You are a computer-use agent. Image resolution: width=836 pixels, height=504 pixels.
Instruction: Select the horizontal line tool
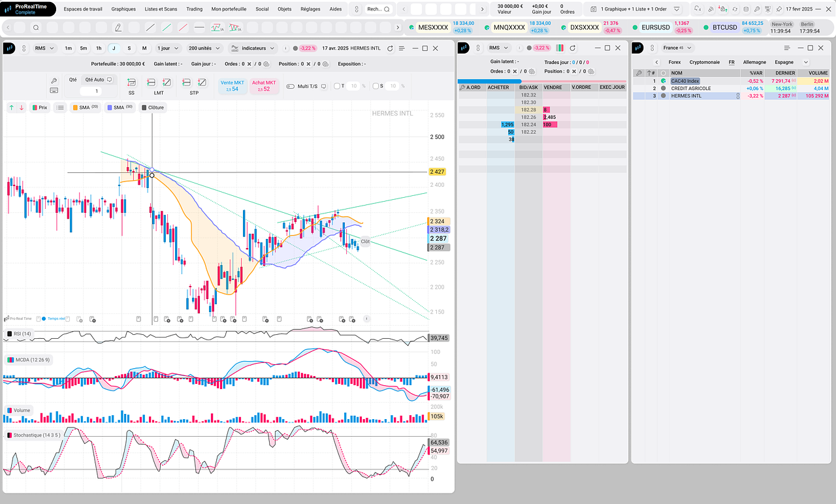(199, 27)
